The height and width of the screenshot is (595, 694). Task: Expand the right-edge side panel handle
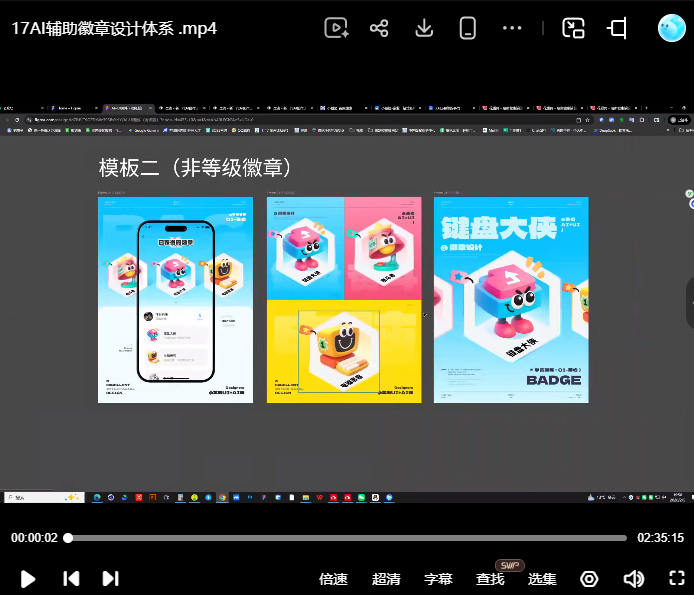pyautogui.click(x=690, y=303)
